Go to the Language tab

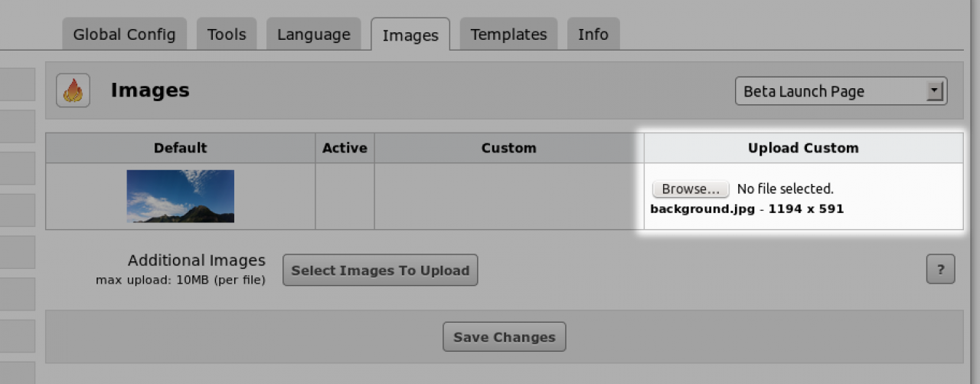313,34
